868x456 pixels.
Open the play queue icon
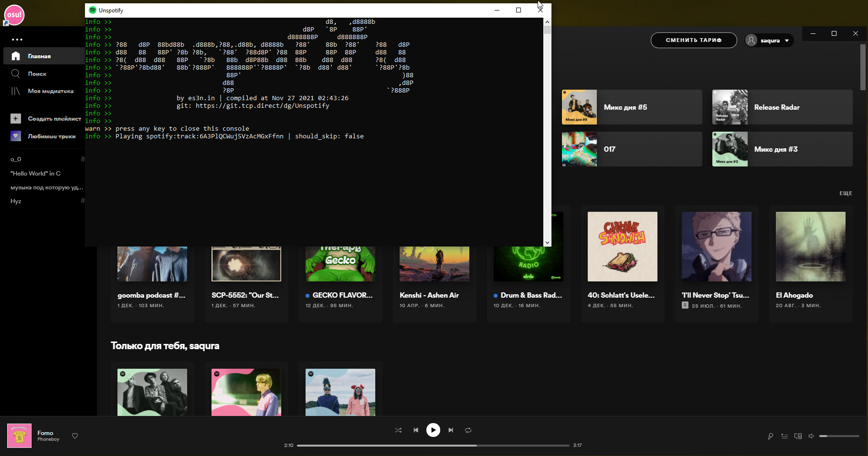[x=784, y=436]
